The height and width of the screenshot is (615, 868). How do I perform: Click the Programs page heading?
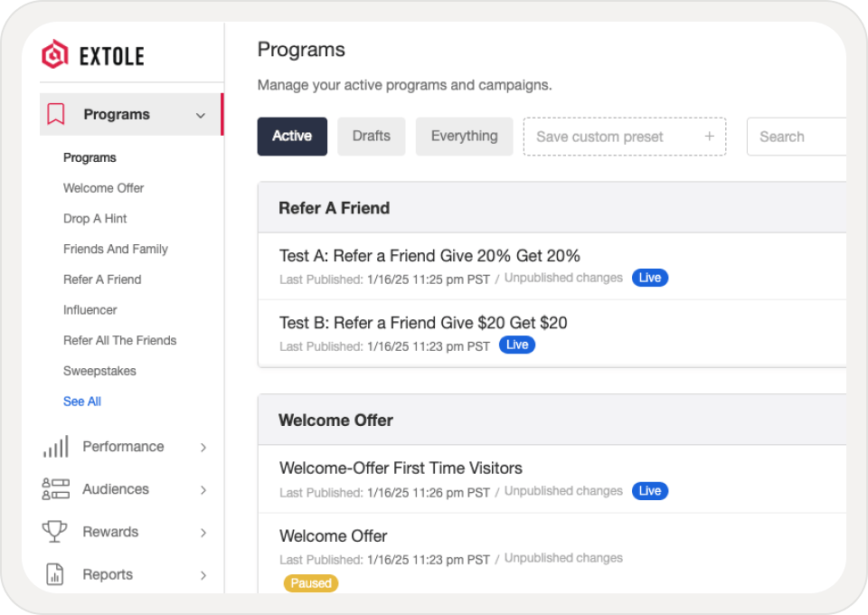(301, 50)
